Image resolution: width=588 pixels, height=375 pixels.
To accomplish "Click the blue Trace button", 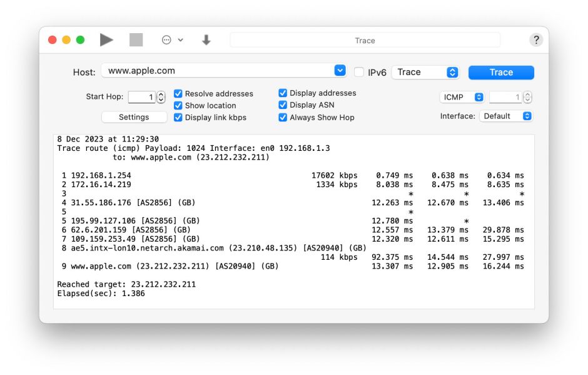I will click(x=501, y=72).
